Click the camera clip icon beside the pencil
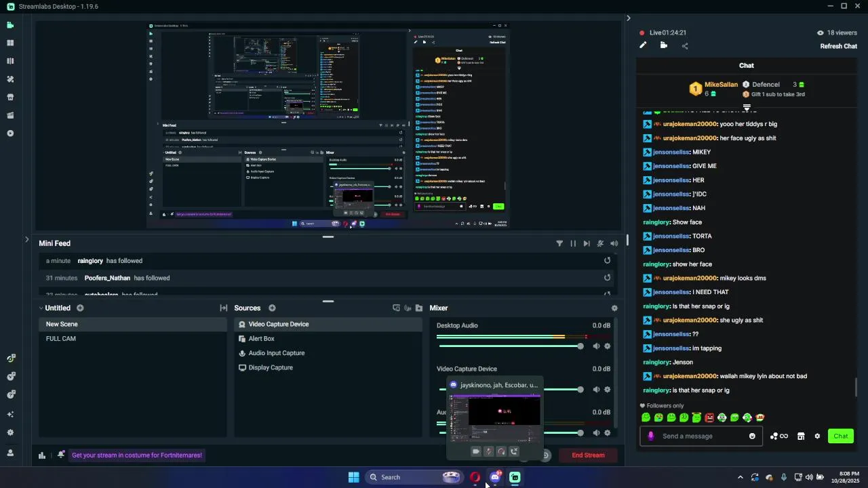This screenshot has width=868, height=488. 664,45
